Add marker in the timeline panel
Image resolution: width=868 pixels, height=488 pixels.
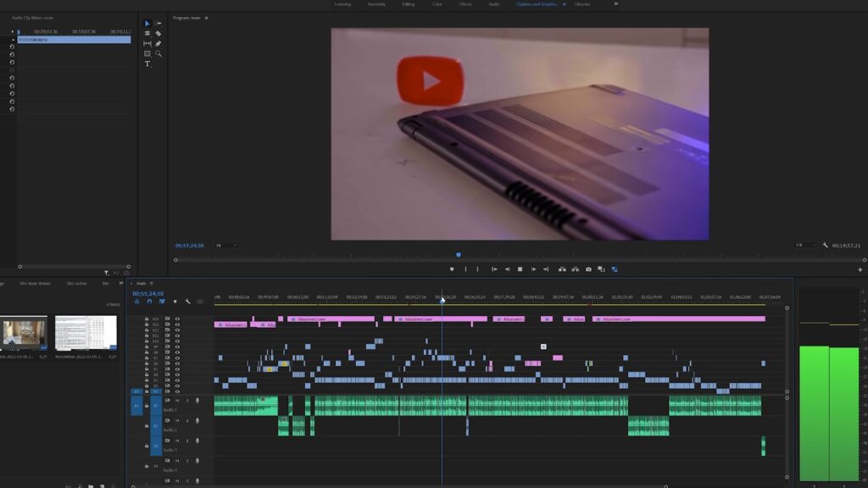tap(175, 302)
